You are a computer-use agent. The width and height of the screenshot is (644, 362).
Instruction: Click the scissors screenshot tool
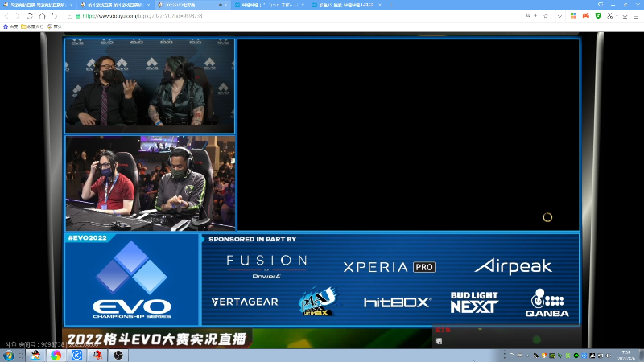[610, 16]
